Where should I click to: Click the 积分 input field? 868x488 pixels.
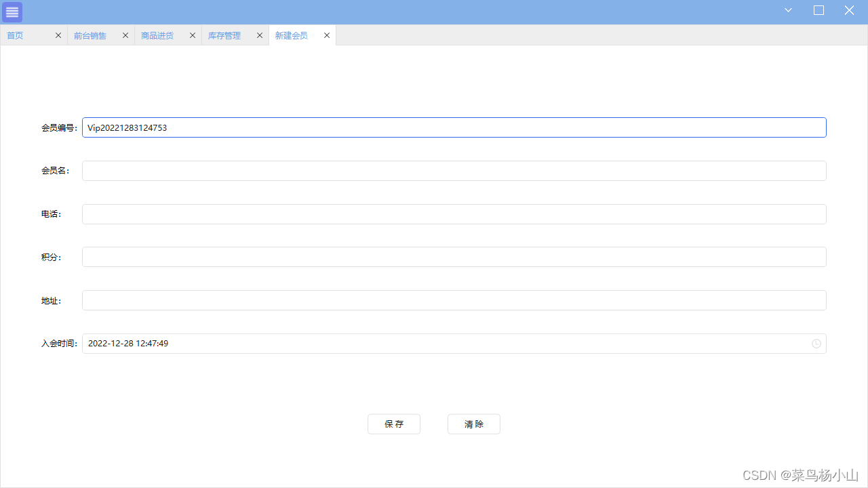(454, 257)
